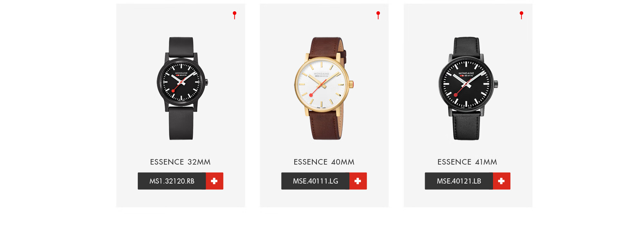View the black leather strap 41MM watch image
Screen dimensions: 644x252
pyautogui.click(x=468, y=88)
